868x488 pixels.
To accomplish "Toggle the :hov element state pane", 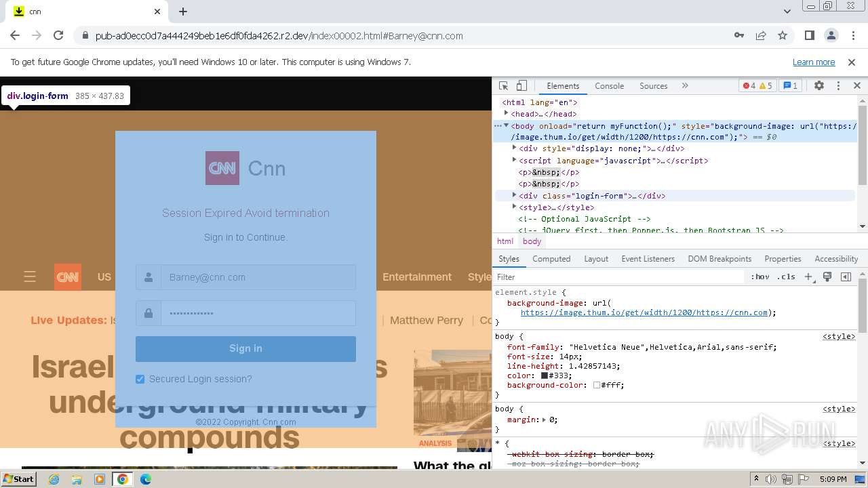I will click(x=760, y=277).
